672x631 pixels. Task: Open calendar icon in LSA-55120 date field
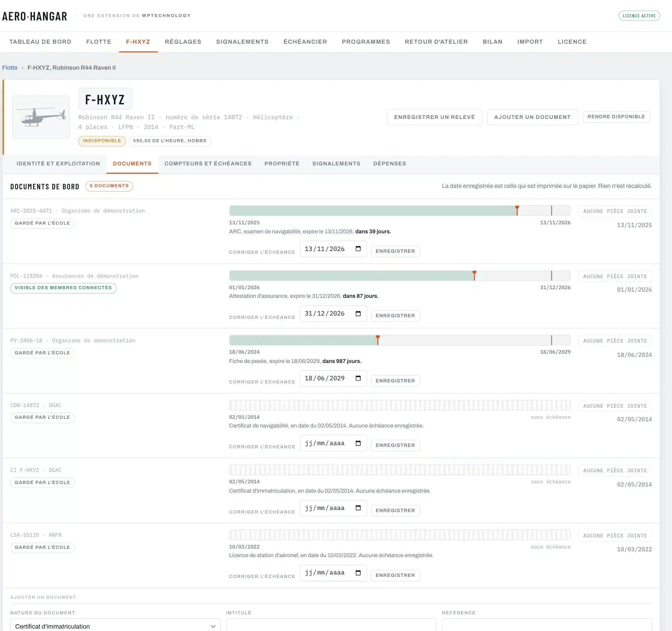[x=358, y=572]
